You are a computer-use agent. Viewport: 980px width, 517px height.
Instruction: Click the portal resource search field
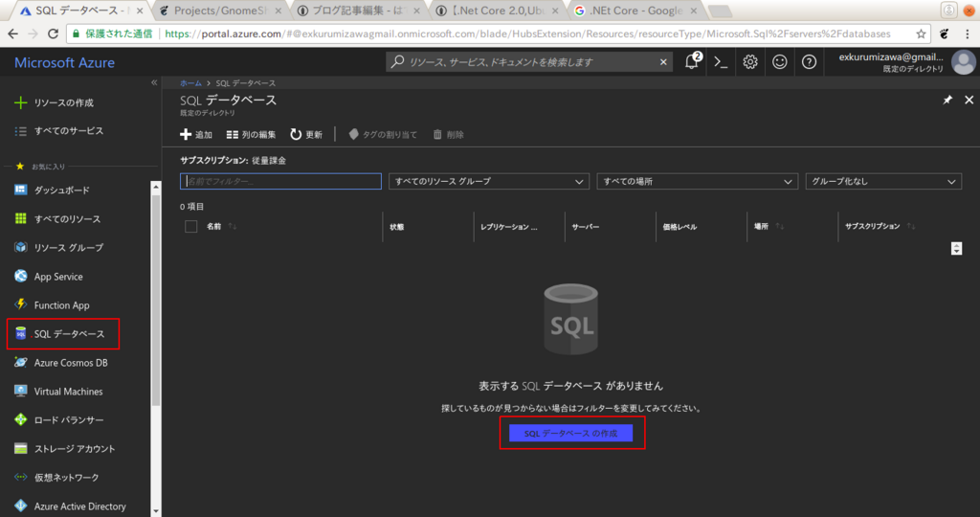point(528,62)
